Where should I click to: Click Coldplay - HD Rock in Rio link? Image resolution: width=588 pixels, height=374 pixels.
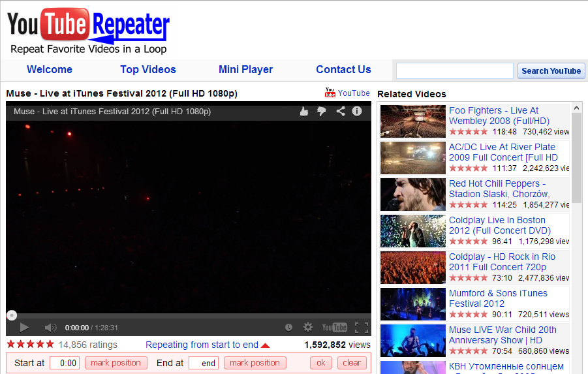(x=502, y=262)
